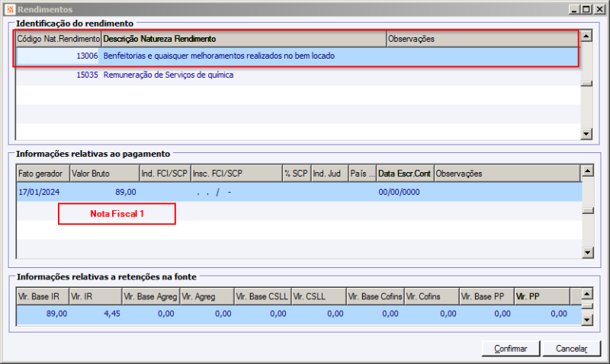Viewport: 610px width, 364px height.
Task: Click the Vlr. Base Cofins column header
Action: 375,297
